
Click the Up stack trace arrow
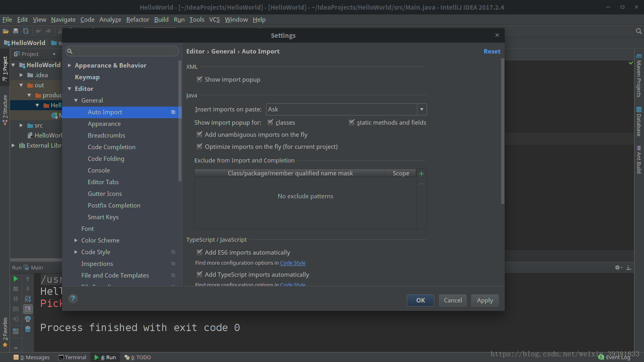point(28,279)
